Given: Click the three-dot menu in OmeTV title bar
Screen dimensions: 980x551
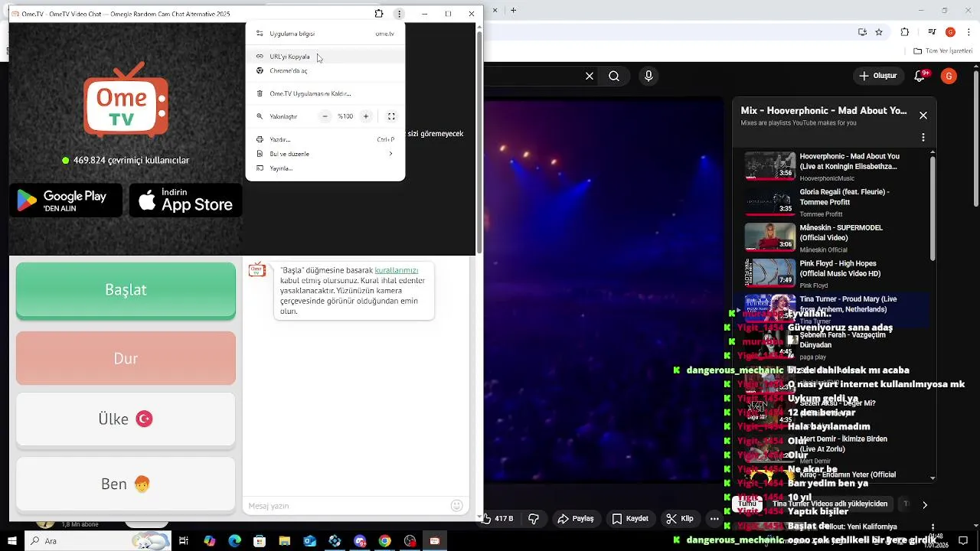Looking at the screenshot, I should [x=399, y=14].
